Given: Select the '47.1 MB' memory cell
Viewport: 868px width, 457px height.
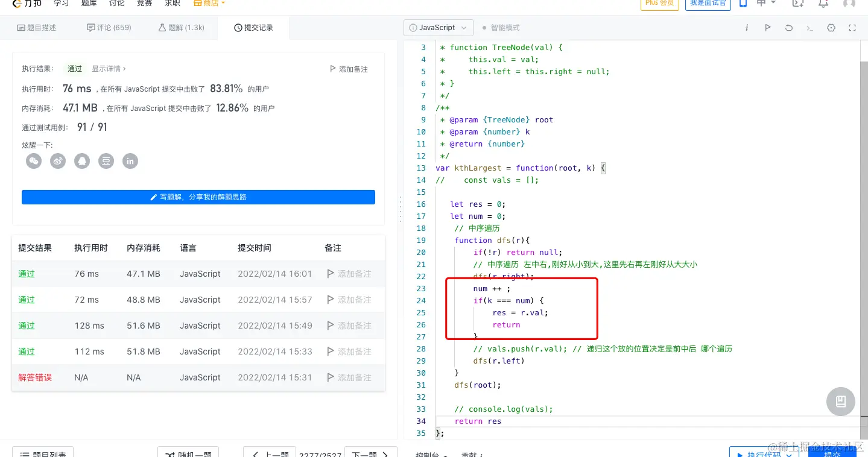Looking at the screenshot, I should tap(144, 274).
